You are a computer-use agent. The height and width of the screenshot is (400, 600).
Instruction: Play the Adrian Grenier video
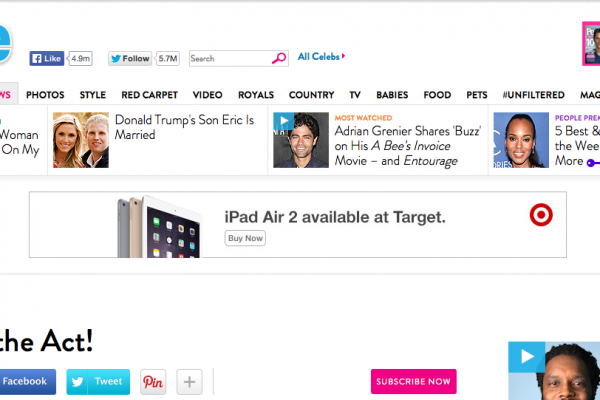(x=301, y=140)
